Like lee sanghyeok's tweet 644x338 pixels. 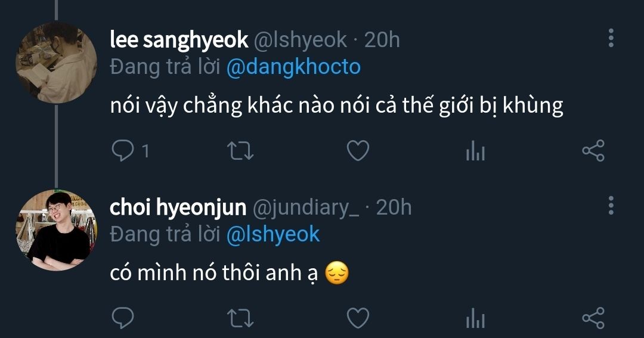coord(358,151)
